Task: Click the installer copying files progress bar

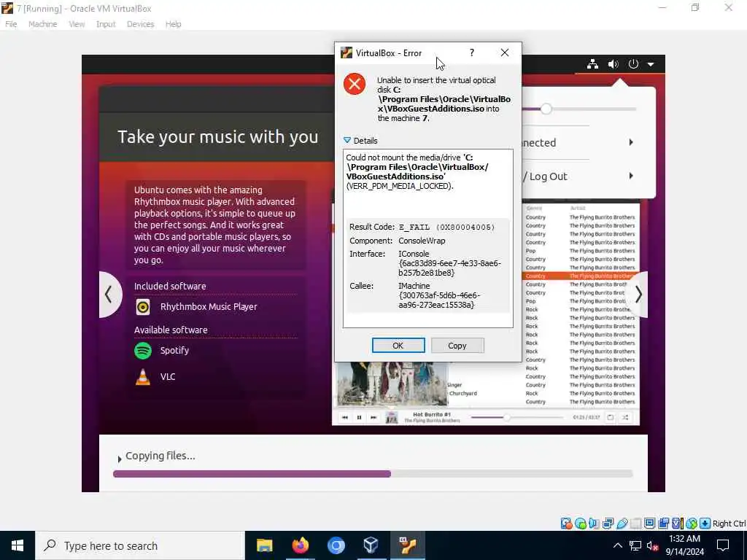Action: pos(373,474)
